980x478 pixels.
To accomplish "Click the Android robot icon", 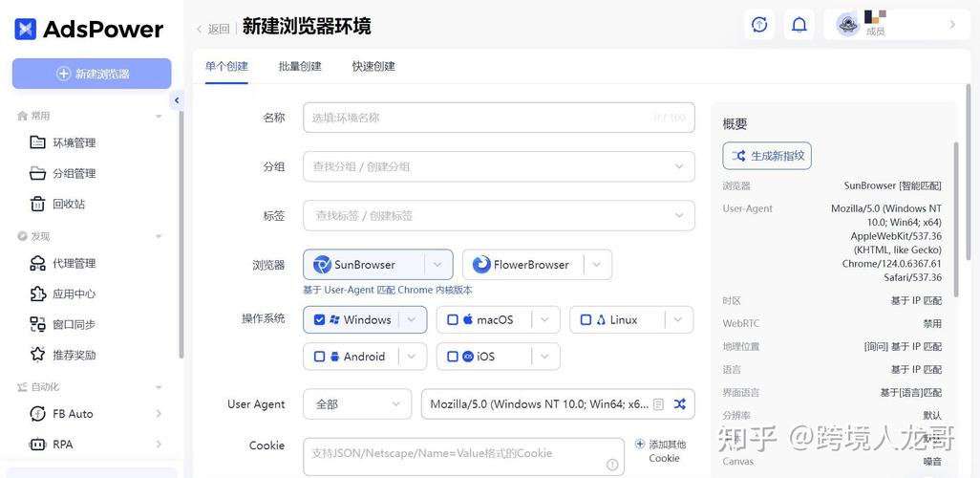I will (334, 357).
